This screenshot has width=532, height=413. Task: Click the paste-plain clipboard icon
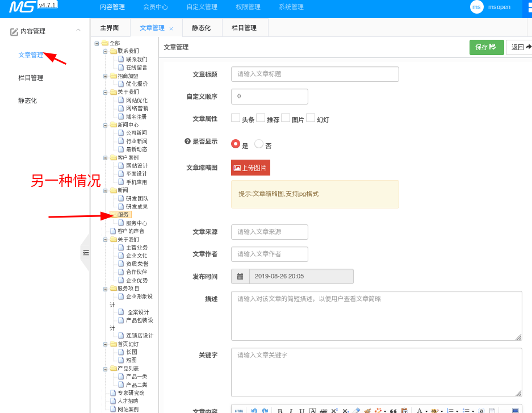point(404,411)
